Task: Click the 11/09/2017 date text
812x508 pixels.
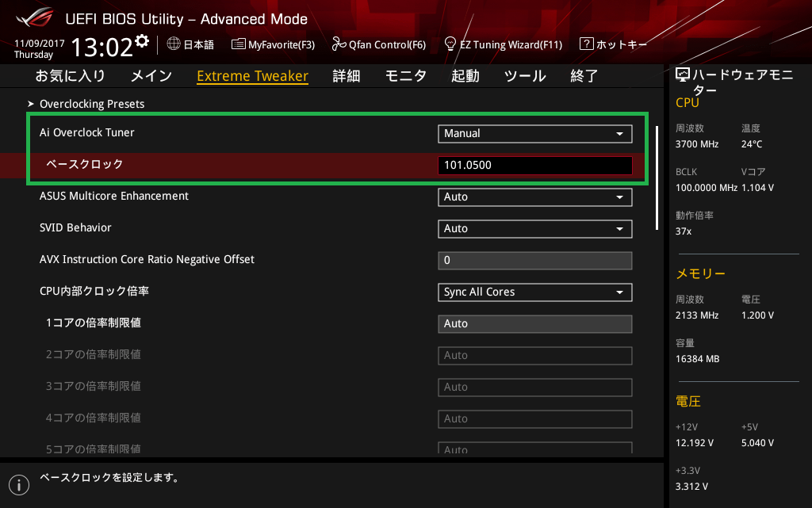Action: click(40, 44)
